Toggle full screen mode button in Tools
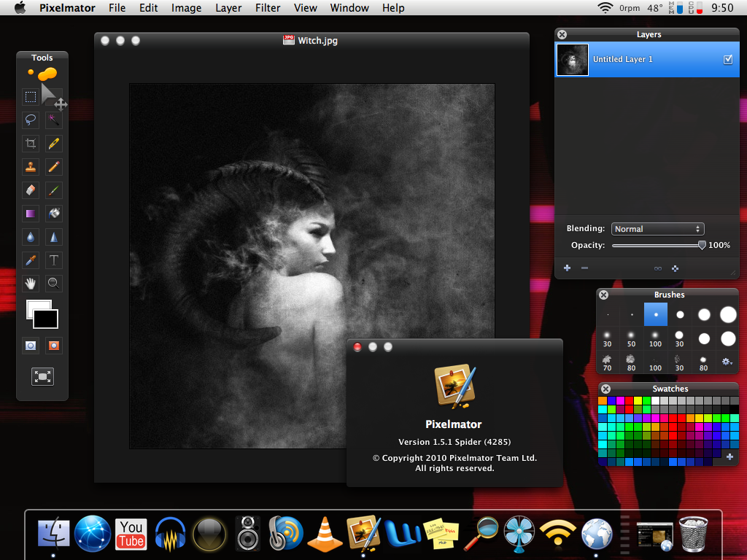 coord(42,376)
